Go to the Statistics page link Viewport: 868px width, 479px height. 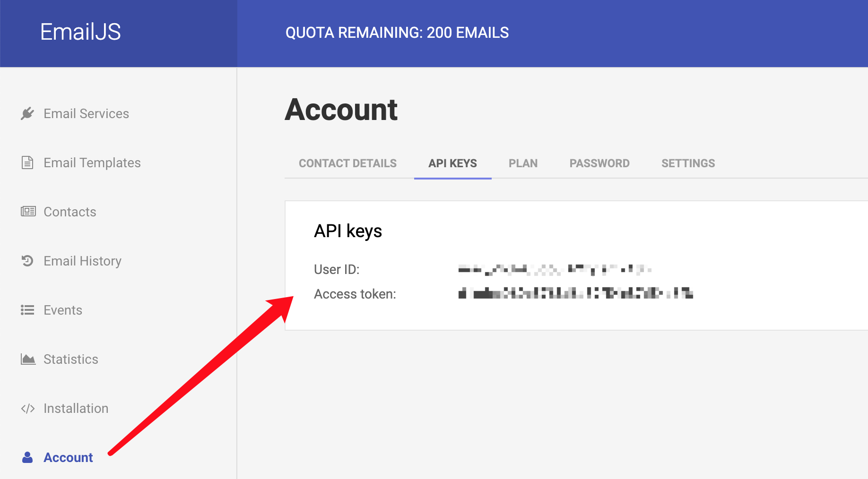tap(71, 359)
